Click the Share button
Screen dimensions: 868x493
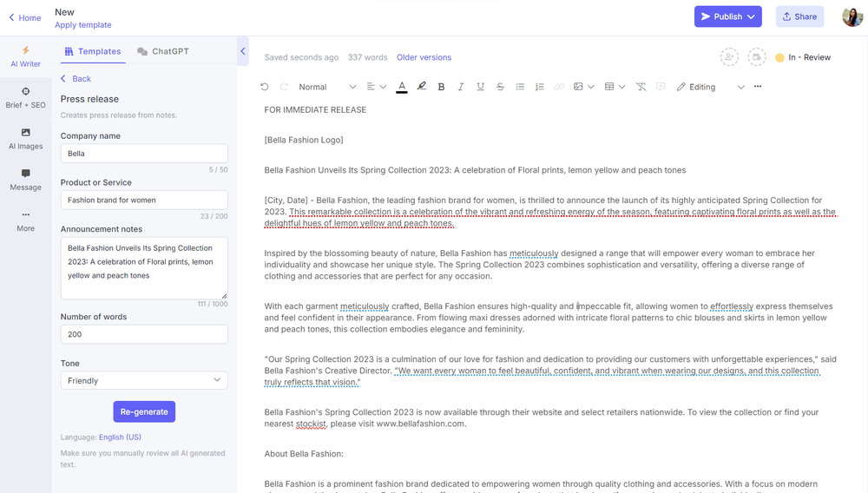[x=799, y=16]
